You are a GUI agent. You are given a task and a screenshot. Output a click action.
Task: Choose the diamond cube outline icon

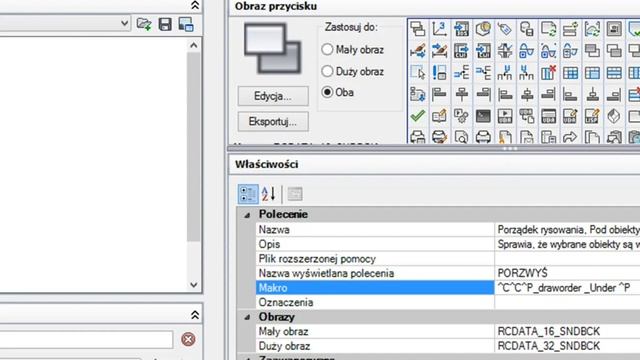[614, 116]
